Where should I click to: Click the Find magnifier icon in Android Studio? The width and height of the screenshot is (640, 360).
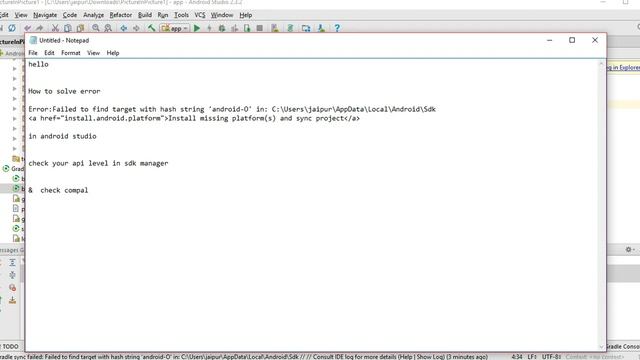[96, 28]
